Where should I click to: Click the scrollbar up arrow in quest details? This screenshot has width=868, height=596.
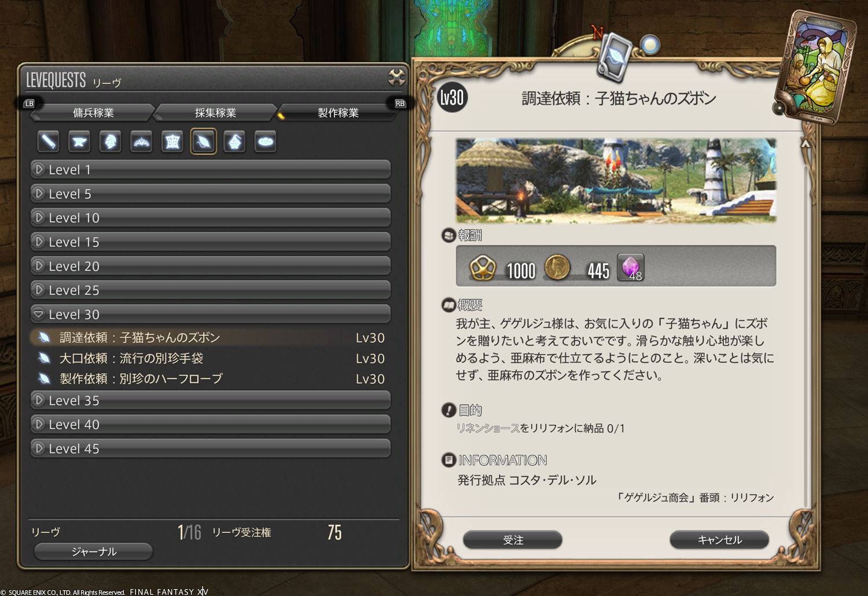tap(806, 143)
